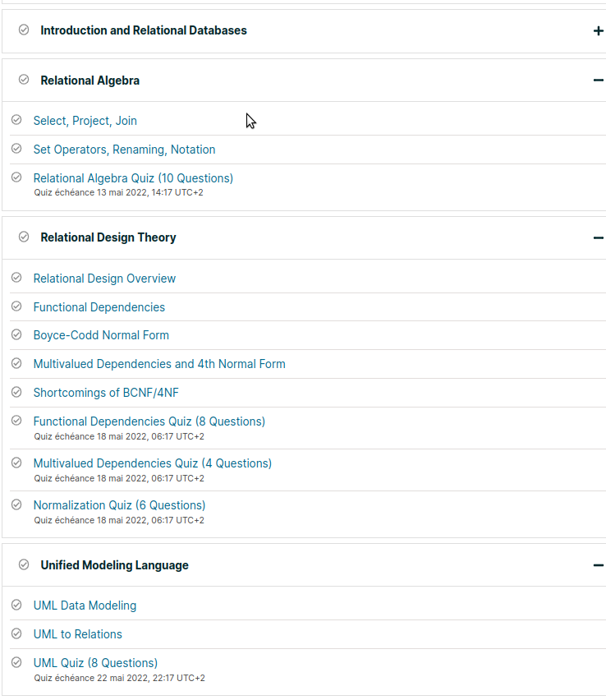Image resolution: width=606 pixels, height=700 pixels.
Task: Click completion check icon beside Select, Project, Join
Action: click(16, 120)
